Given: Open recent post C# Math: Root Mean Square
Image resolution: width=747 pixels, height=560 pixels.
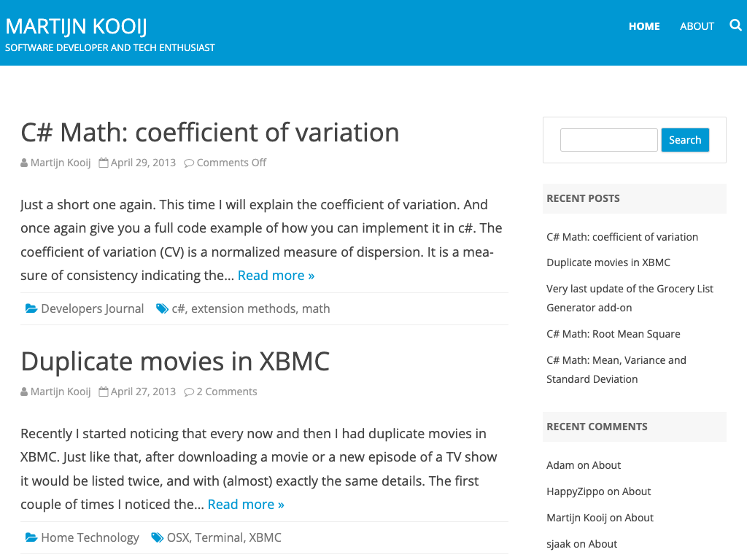Looking at the screenshot, I should click(x=613, y=334).
